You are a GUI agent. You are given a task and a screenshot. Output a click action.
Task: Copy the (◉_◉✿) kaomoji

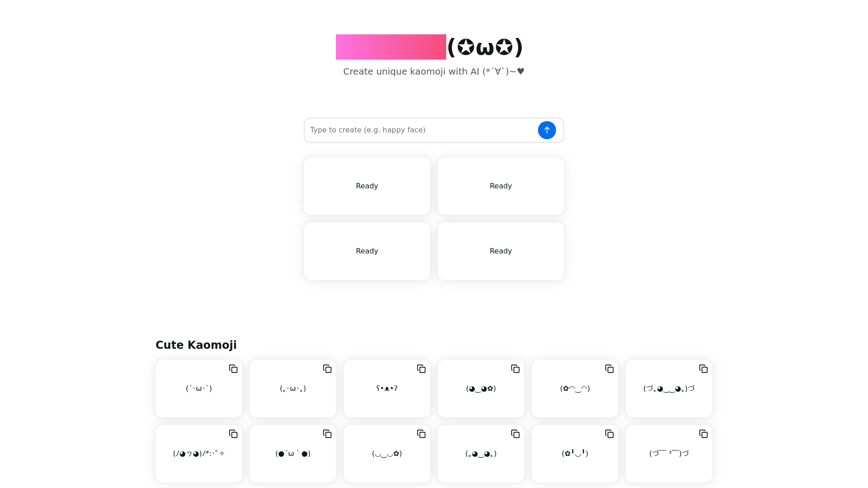515,368
